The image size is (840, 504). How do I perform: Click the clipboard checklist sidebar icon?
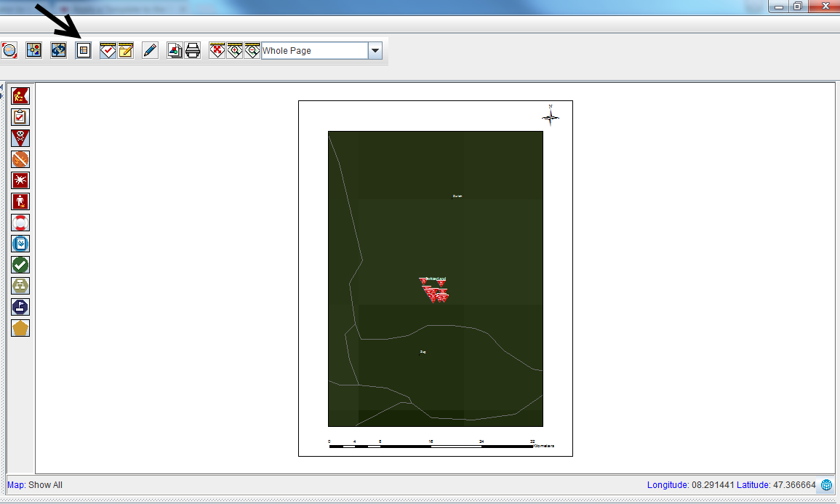pyautogui.click(x=21, y=116)
